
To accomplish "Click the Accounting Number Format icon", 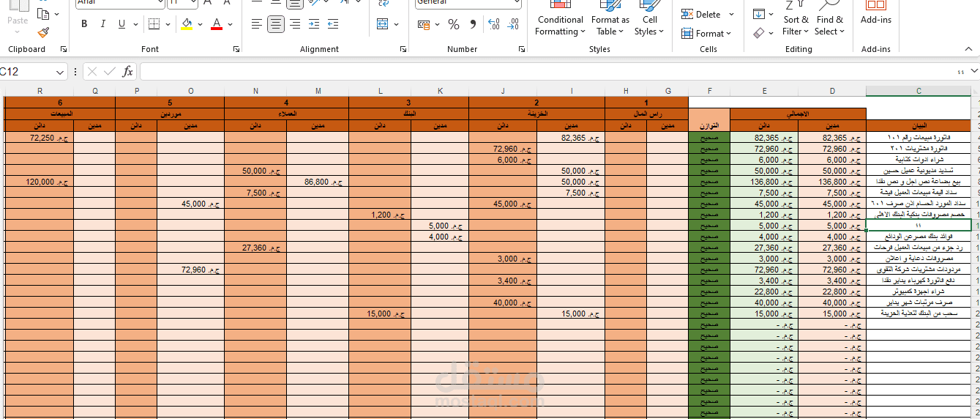I will pos(424,24).
